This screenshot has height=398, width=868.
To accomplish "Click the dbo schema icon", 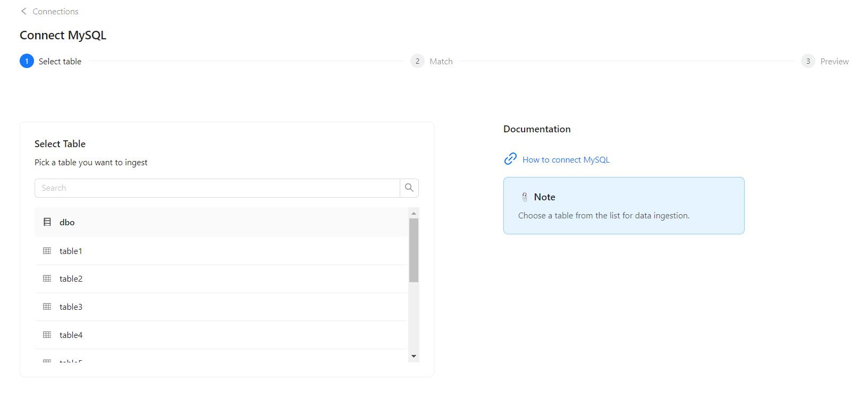I will (47, 222).
